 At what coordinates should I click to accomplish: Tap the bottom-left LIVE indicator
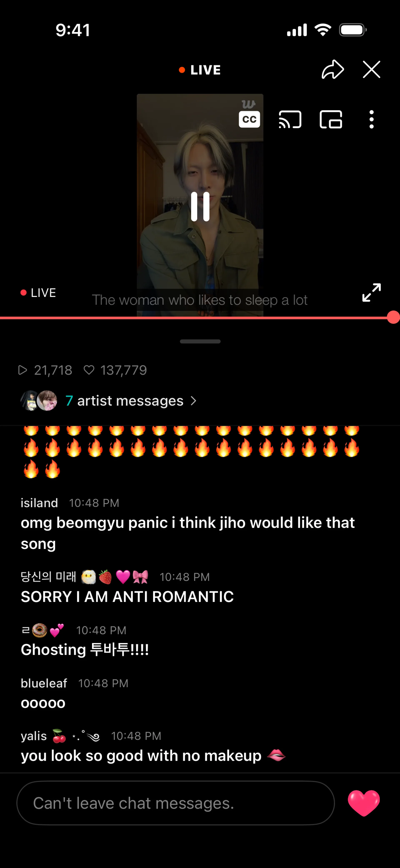38,292
